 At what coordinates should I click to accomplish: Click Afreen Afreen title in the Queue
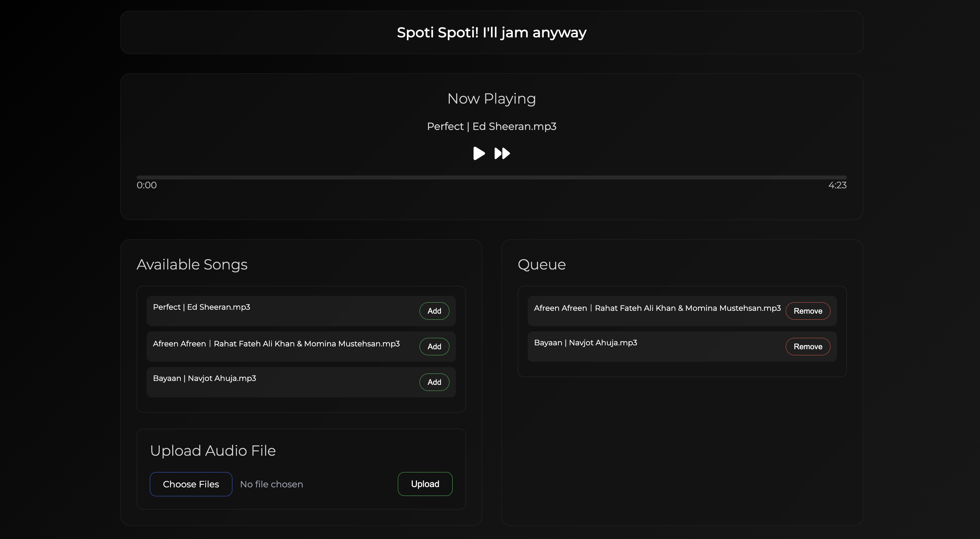coord(657,308)
